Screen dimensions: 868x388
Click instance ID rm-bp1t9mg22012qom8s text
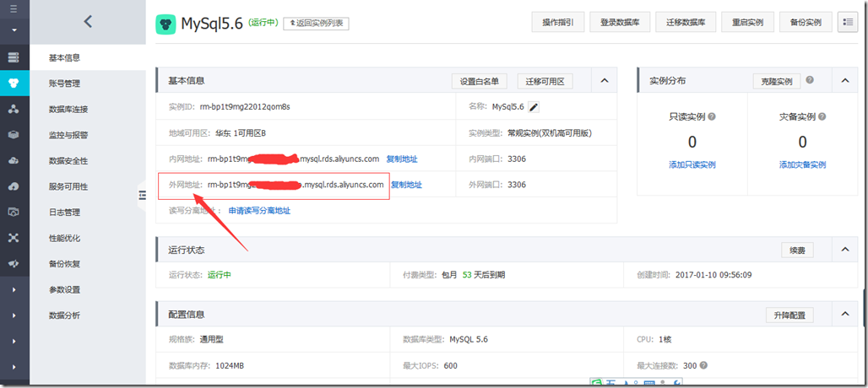pyautogui.click(x=245, y=107)
